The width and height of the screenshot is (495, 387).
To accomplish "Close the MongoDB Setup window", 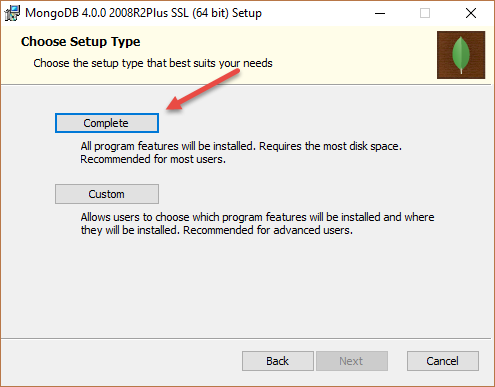I will (x=471, y=13).
